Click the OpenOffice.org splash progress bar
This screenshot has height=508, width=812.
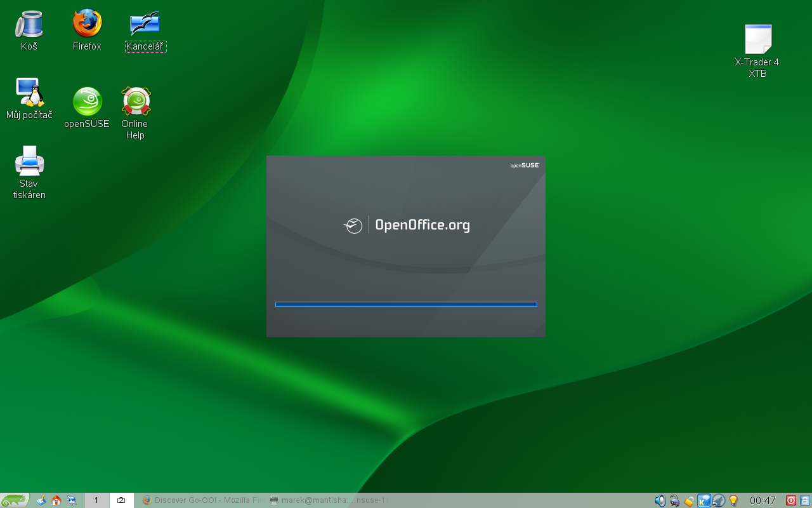point(406,304)
